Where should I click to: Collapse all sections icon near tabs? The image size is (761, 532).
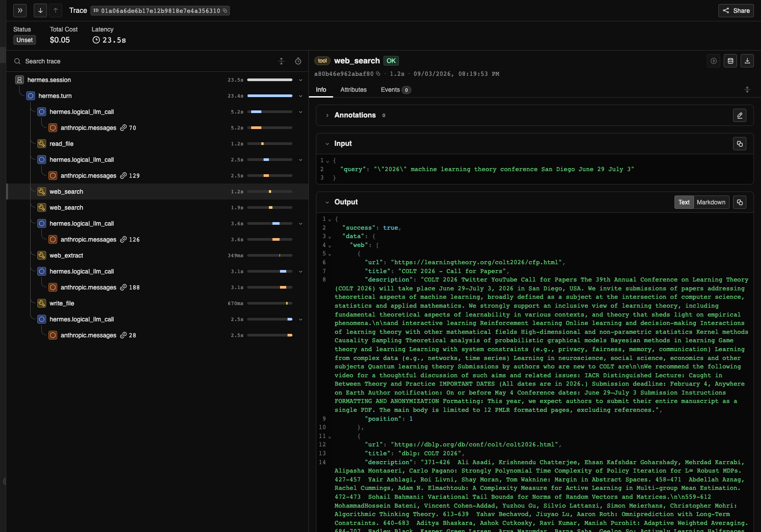coord(747,90)
